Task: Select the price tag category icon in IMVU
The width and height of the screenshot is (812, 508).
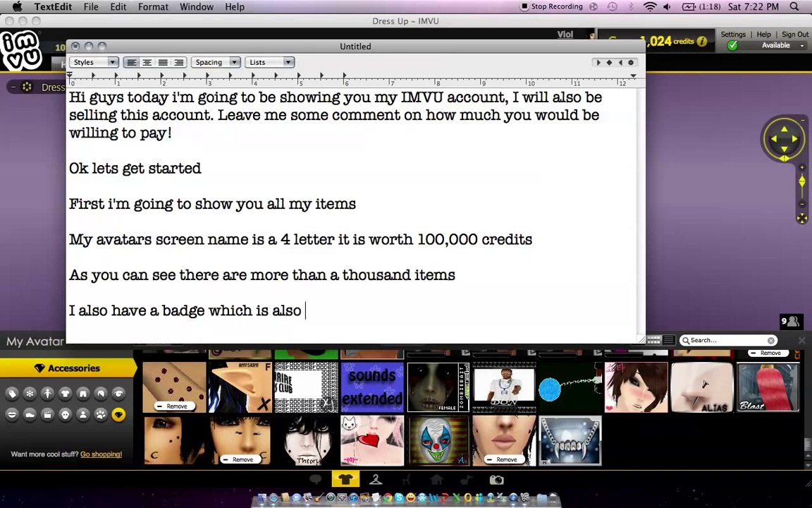Action: pos(13,394)
